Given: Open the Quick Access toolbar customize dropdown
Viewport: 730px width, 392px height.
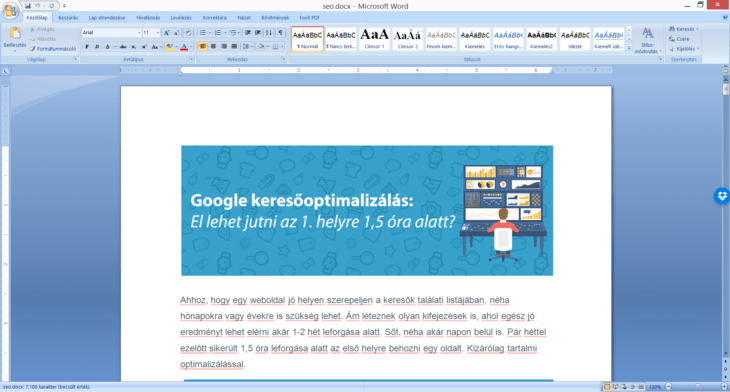Looking at the screenshot, I should coord(64,6).
